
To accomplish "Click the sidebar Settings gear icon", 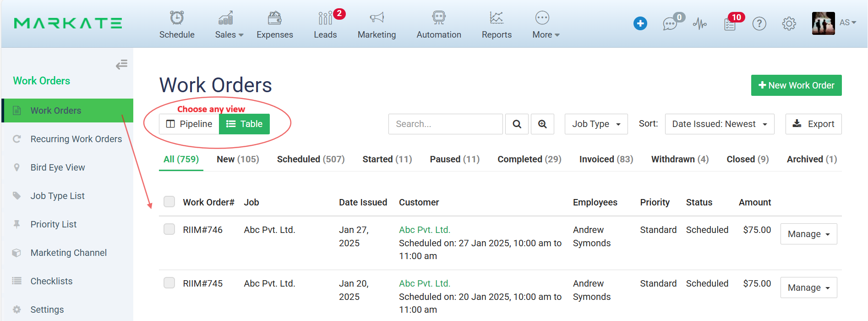I will (x=17, y=310).
